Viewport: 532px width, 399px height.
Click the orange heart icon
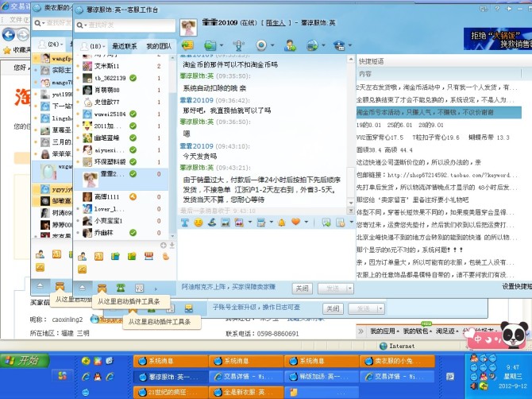296,222
